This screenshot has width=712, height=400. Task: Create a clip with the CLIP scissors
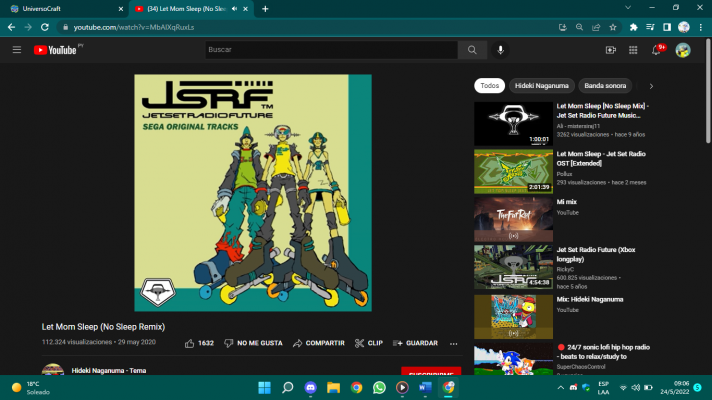(x=368, y=343)
